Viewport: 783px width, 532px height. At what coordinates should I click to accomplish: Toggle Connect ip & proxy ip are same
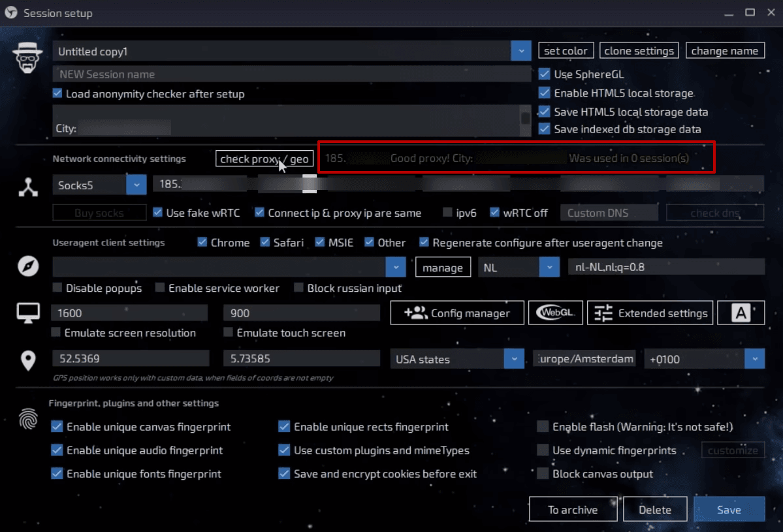[260, 212]
